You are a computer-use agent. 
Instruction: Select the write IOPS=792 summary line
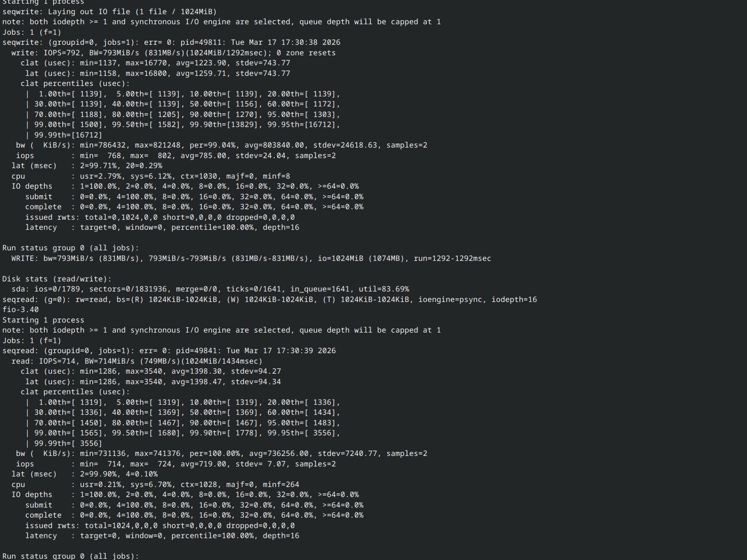tap(173, 53)
